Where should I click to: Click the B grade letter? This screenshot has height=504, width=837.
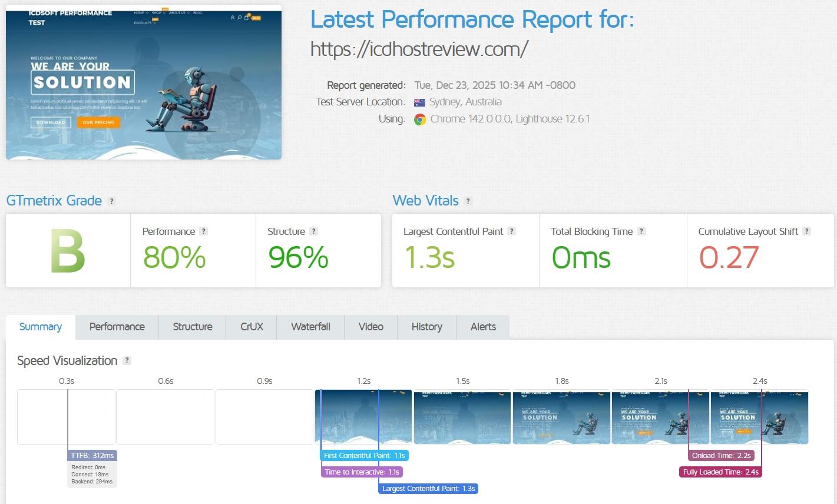pos(68,251)
